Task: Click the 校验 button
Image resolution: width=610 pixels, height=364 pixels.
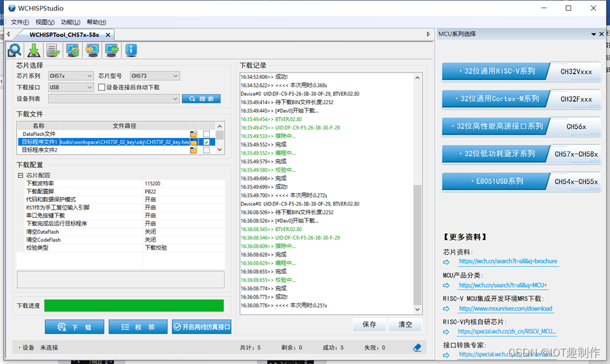Action: point(138,327)
